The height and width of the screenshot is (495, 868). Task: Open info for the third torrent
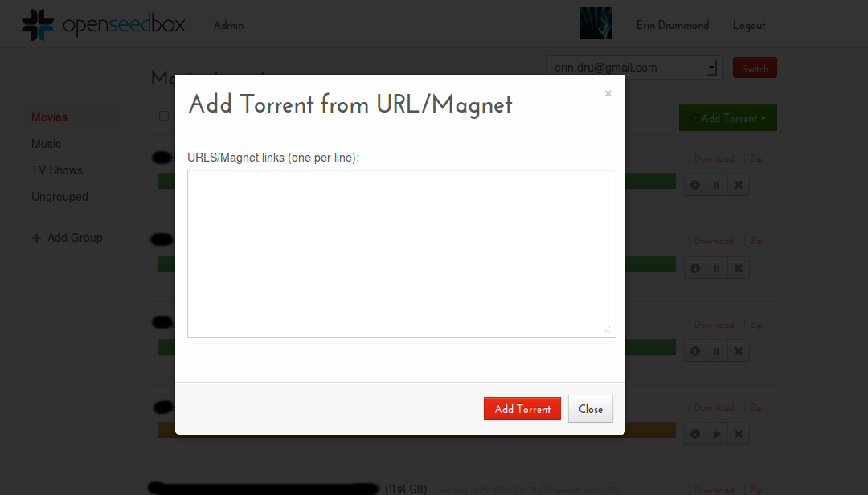(695, 351)
